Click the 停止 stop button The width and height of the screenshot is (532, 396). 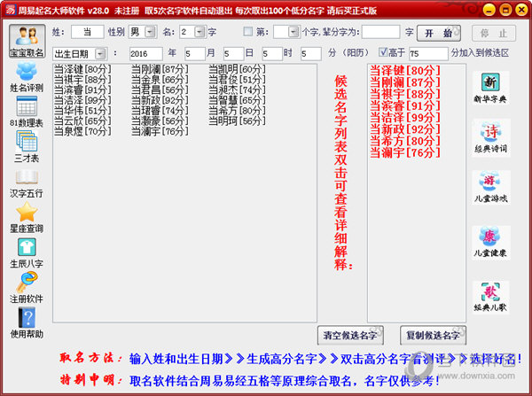point(494,34)
